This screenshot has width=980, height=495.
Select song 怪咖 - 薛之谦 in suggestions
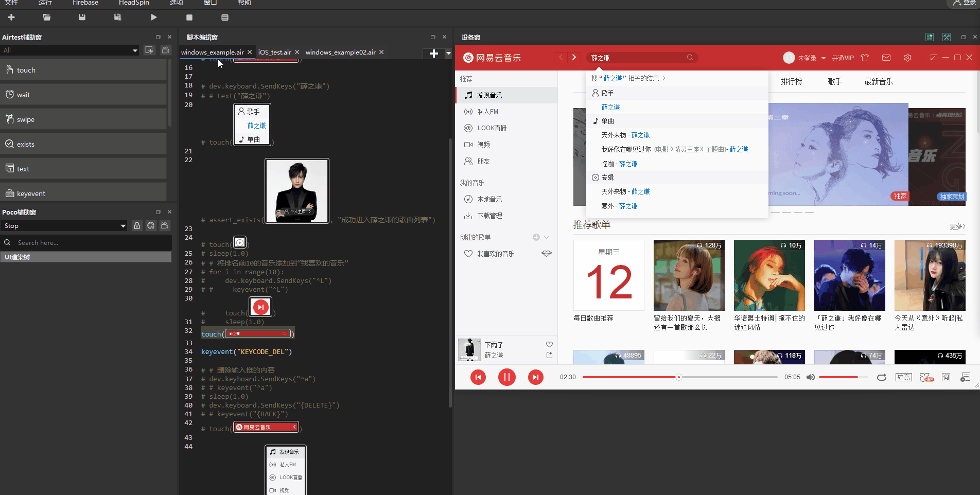click(x=619, y=164)
